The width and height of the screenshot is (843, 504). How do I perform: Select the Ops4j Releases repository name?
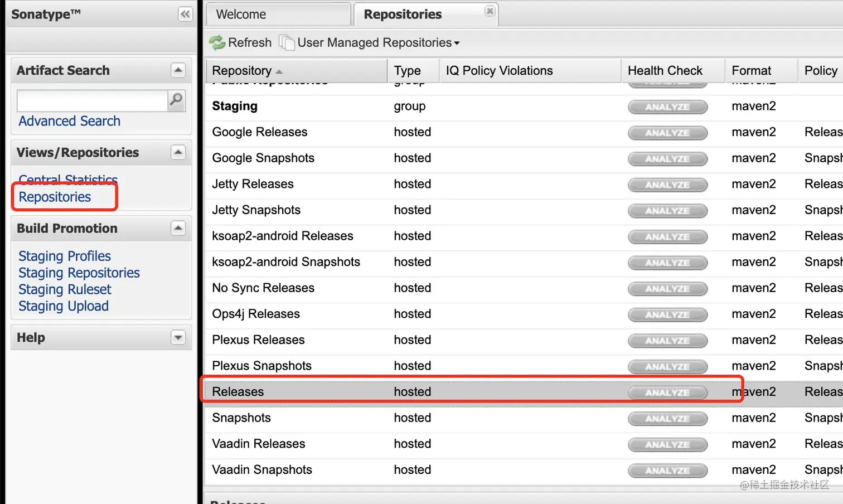coord(256,314)
